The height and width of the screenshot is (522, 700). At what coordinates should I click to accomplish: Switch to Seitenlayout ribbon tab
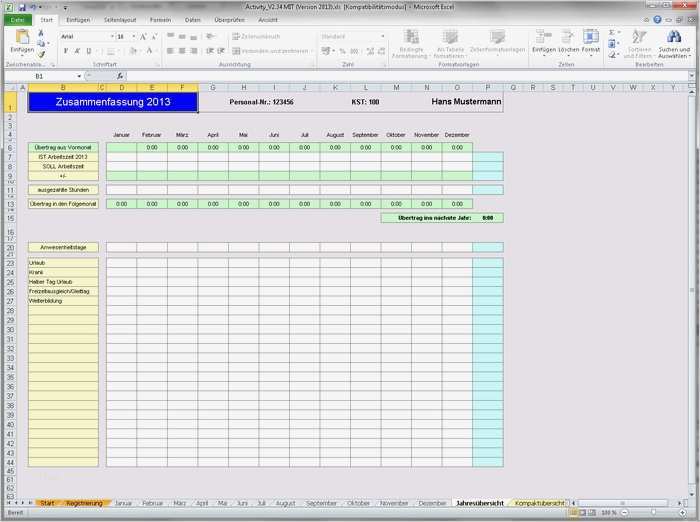120,20
